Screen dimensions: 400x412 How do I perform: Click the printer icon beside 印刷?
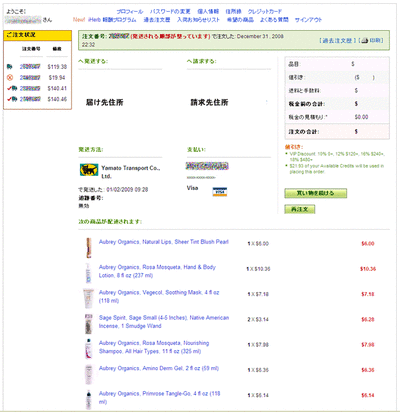coord(364,40)
